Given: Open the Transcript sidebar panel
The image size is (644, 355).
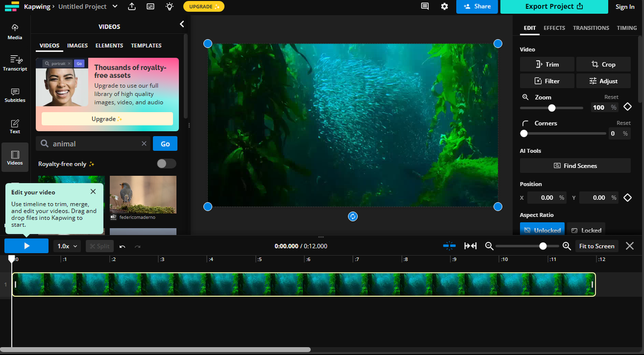Looking at the screenshot, I should 15,63.
